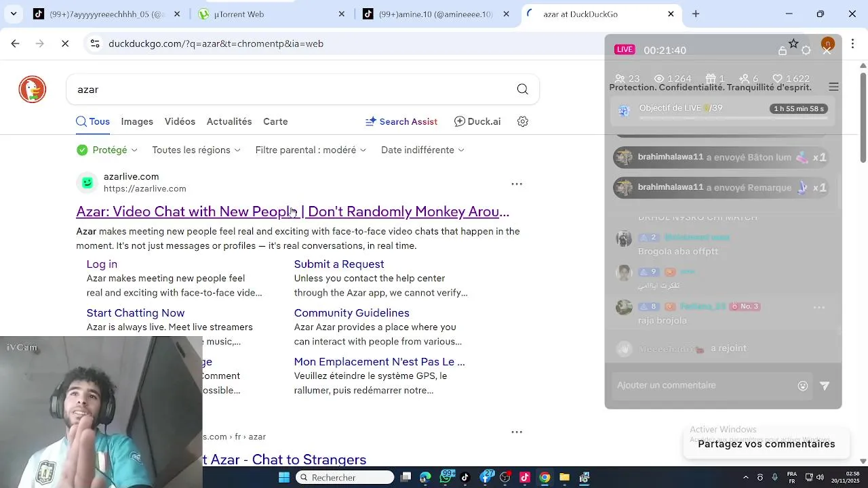Open hamburger menu in LIVE panel
Viewport: 868px width, 488px height.
(x=833, y=87)
